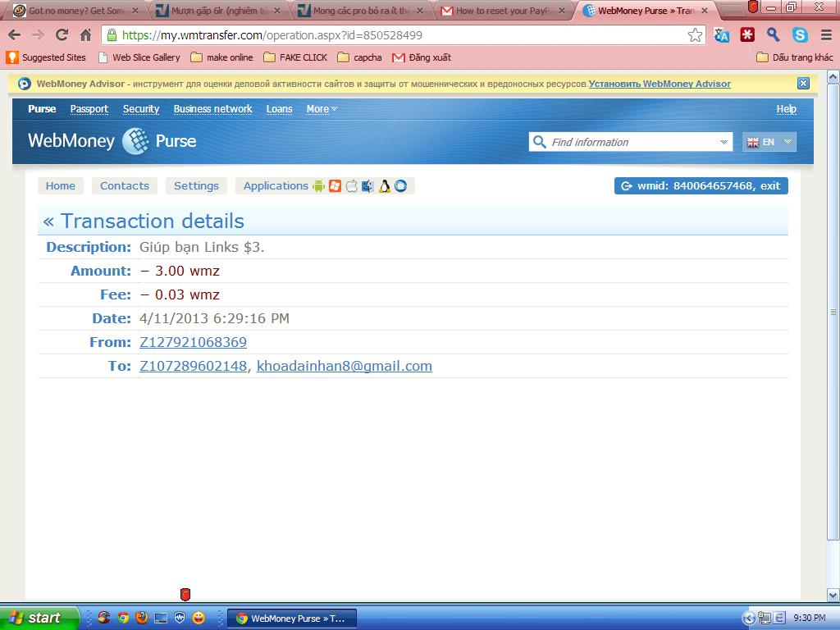Open the make online bookmark folder
Viewport: 840px width, 630px height.
pos(221,57)
